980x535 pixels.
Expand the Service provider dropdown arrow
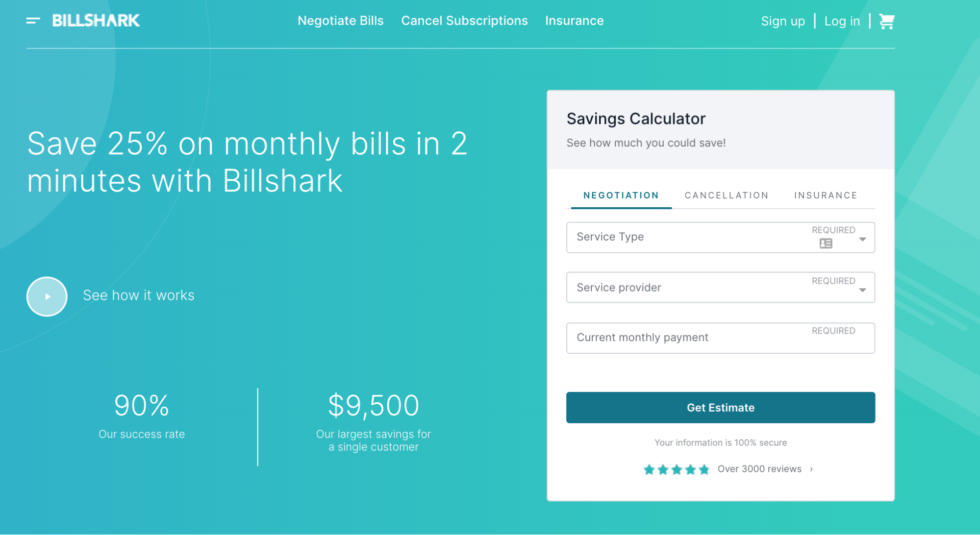point(862,290)
